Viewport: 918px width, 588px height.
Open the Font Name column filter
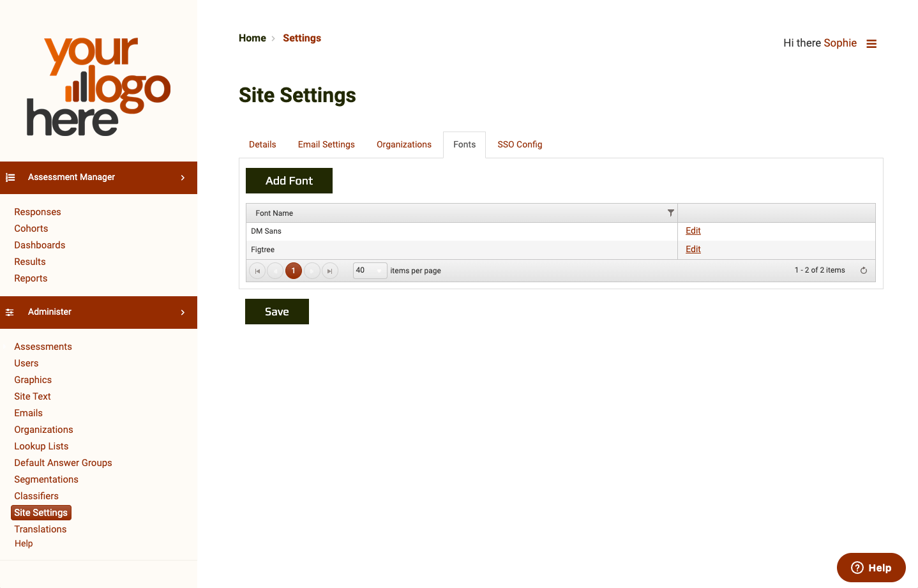[670, 212]
